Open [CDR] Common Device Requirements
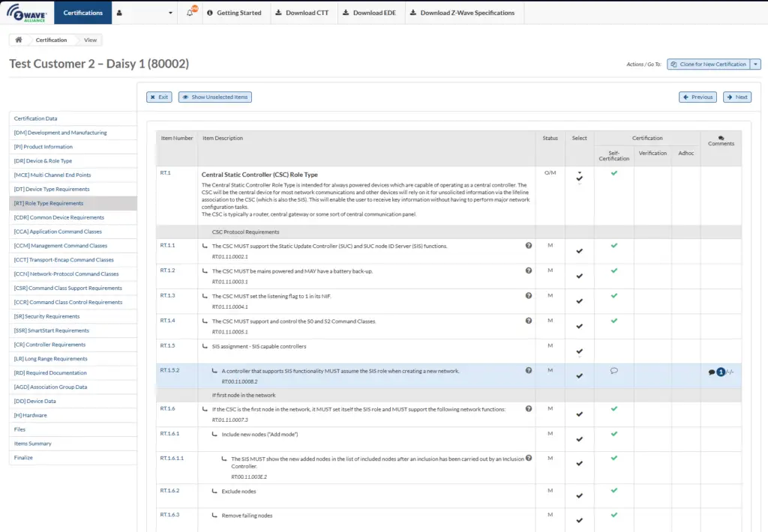768x532 pixels. point(73,217)
